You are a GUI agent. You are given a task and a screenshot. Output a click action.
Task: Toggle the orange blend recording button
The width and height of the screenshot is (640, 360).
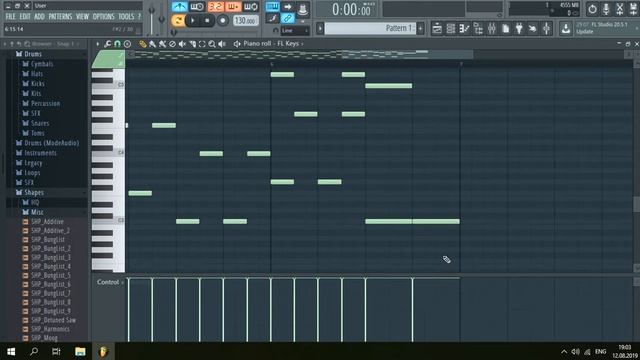click(233, 7)
